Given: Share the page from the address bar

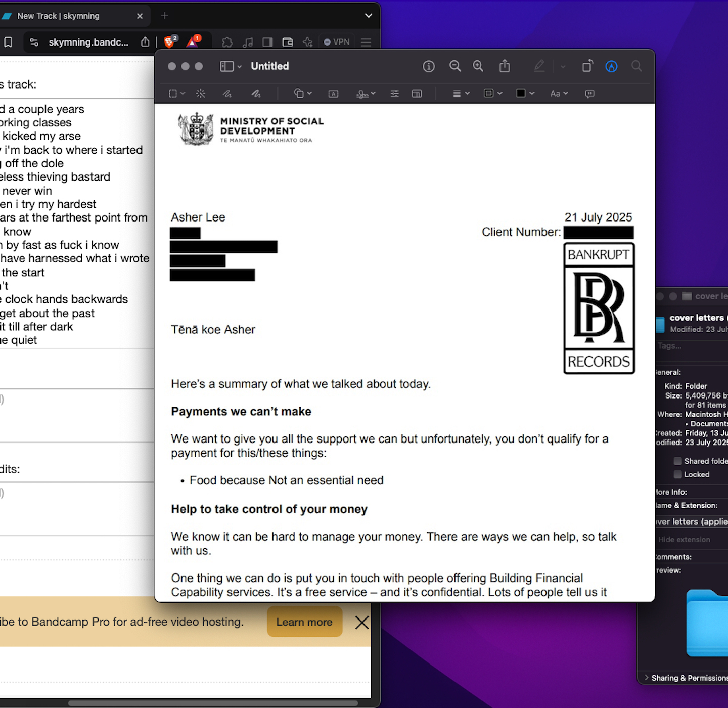Looking at the screenshot, I should click(145, 42).
